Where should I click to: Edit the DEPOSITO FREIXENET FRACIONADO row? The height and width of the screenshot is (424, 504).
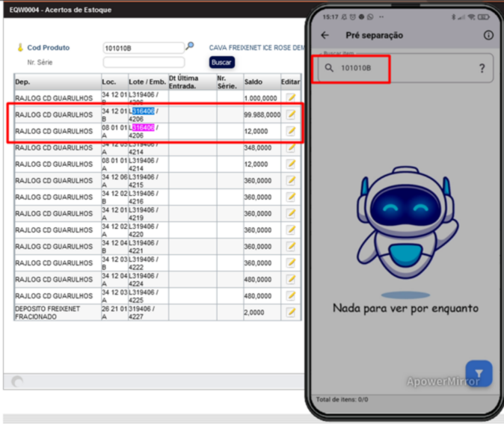click(291, 312)
